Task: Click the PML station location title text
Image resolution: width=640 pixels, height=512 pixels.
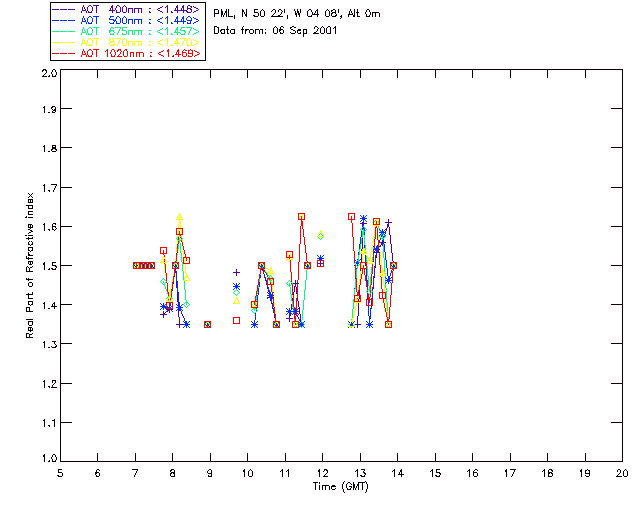Action: point(297,14)
